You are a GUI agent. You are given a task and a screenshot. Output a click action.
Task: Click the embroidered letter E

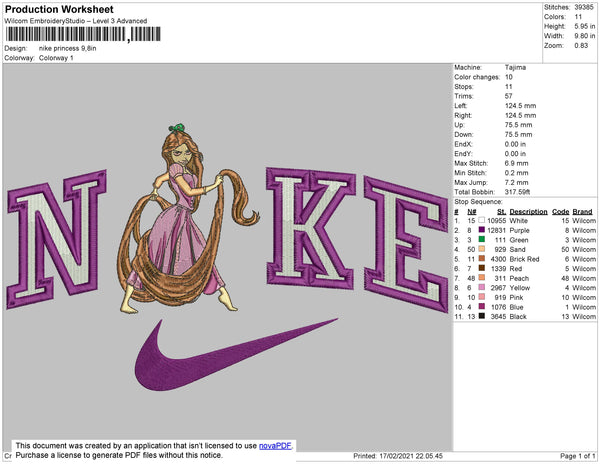pyautogui.click(x=406, y=244)
